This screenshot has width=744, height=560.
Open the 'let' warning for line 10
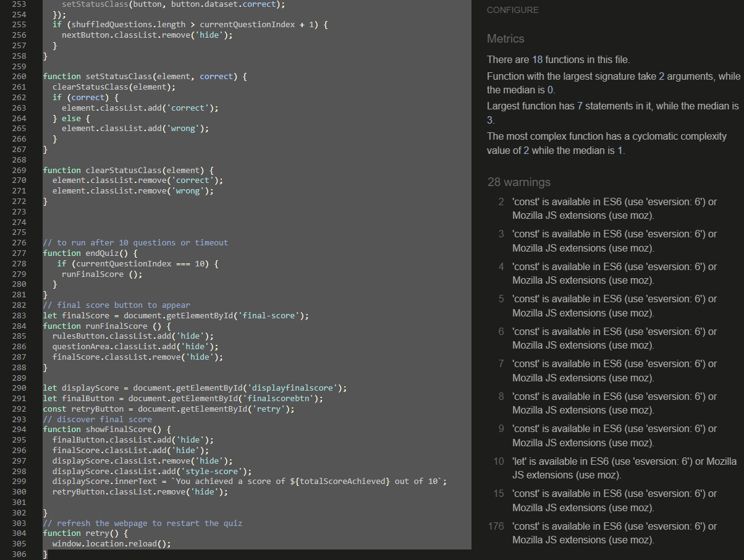(x=624, y=468)
